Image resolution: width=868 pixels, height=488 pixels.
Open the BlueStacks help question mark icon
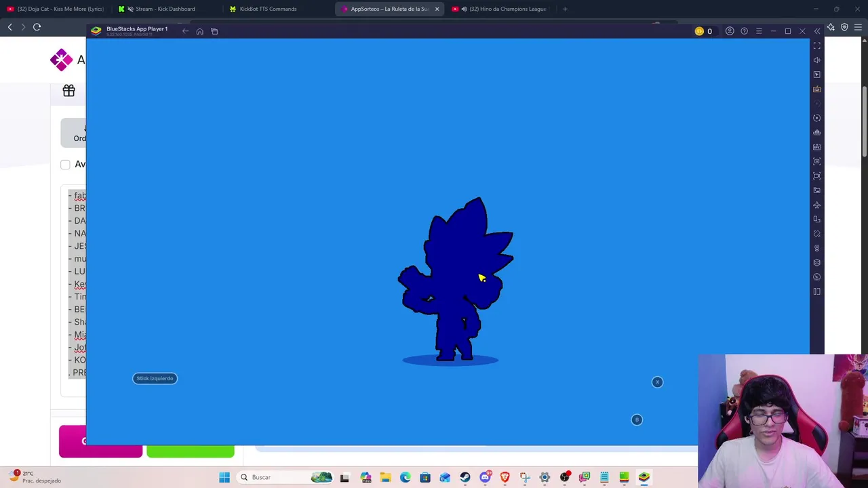[x=744, y=31]
